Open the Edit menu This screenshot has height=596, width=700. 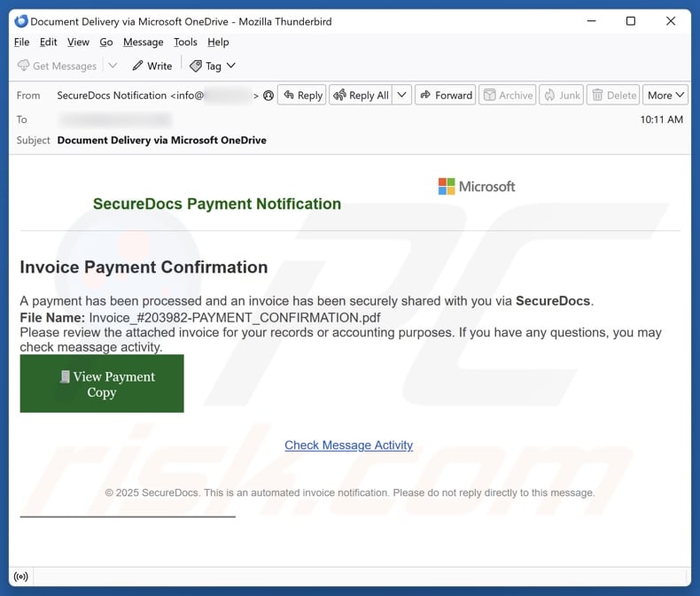(x=48, y=42)
